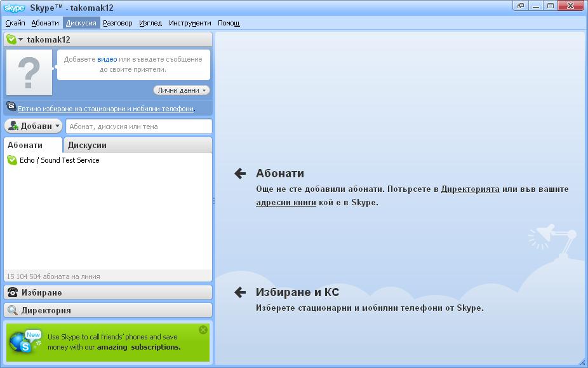588x368 pixels.
Task: Click the telephone icon on the Избиране bar
Action: (13, 292)
